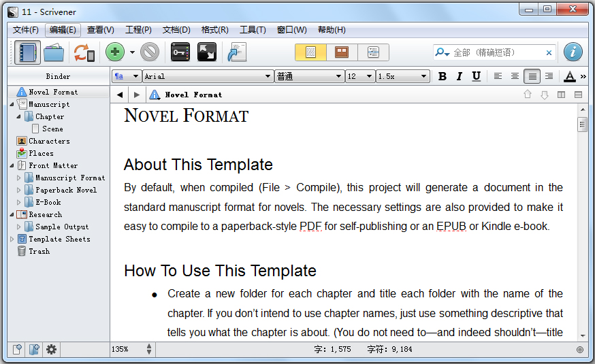Image resolution: width=595 pixels, height=364 pixels.
Task: Adjust the 135% zoom stepper
Action: click(149, 349)
